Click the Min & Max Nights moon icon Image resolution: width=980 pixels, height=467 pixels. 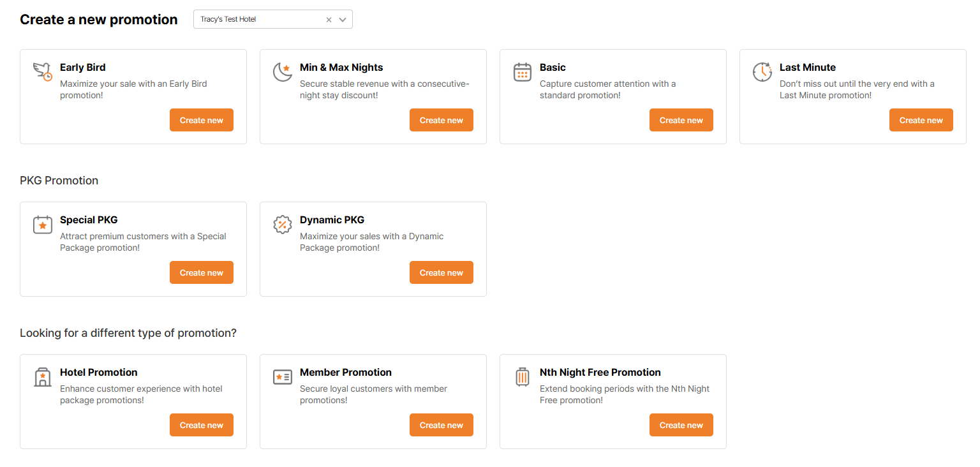tap(283, 71)
